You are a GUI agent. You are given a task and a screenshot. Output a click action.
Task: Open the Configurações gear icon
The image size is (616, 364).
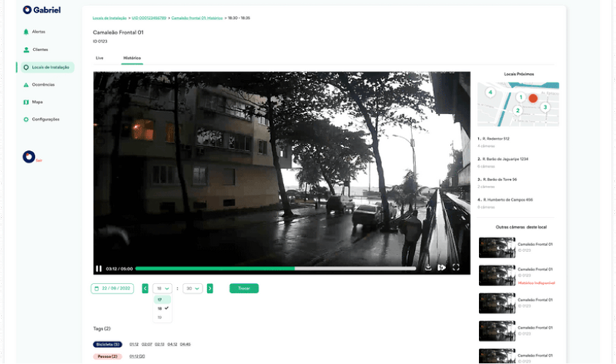26,119
